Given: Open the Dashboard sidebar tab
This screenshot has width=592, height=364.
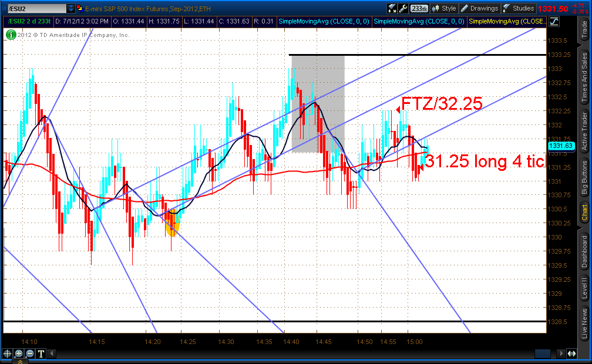Looking at the screenshot, I should click(x=584, y=251).
